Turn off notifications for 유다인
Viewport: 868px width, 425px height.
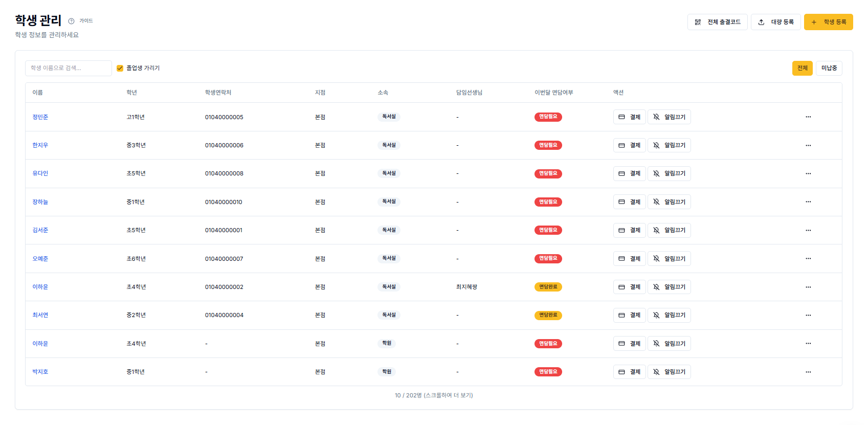click(x=669, y=174)
